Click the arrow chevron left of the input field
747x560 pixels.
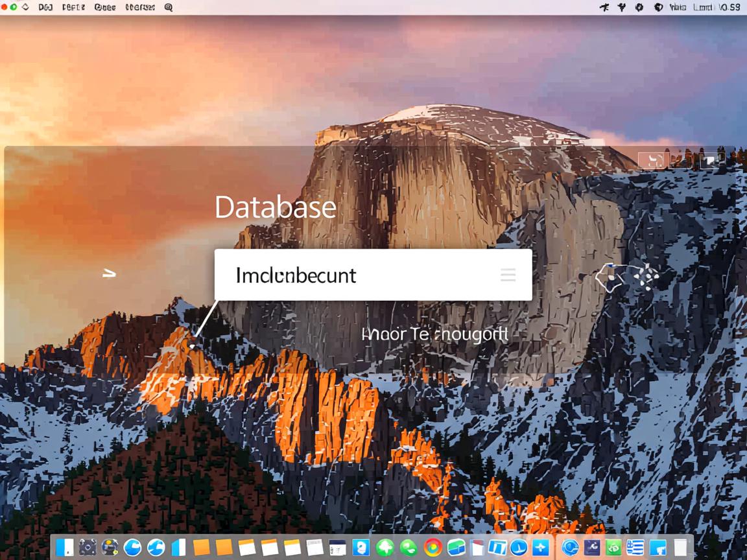[x=109, y=274]
